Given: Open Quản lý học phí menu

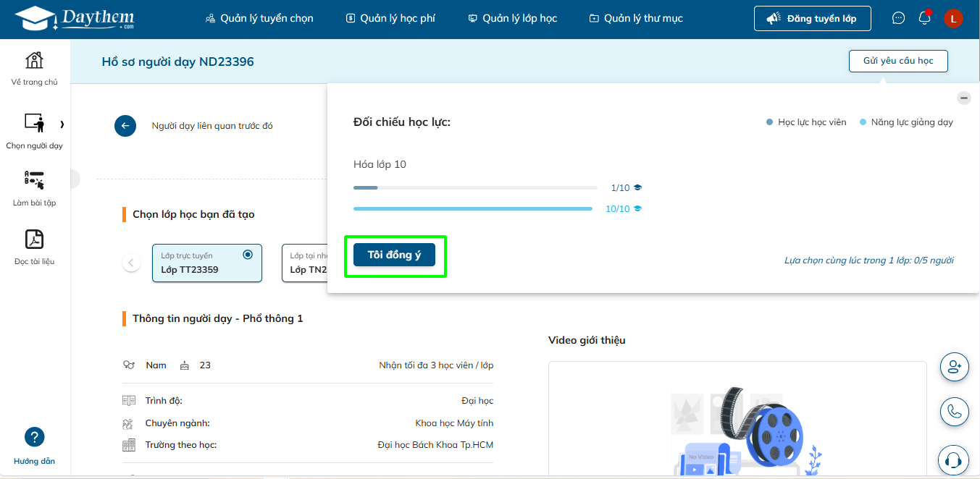Looking at the screenshot, I should 390,18.
